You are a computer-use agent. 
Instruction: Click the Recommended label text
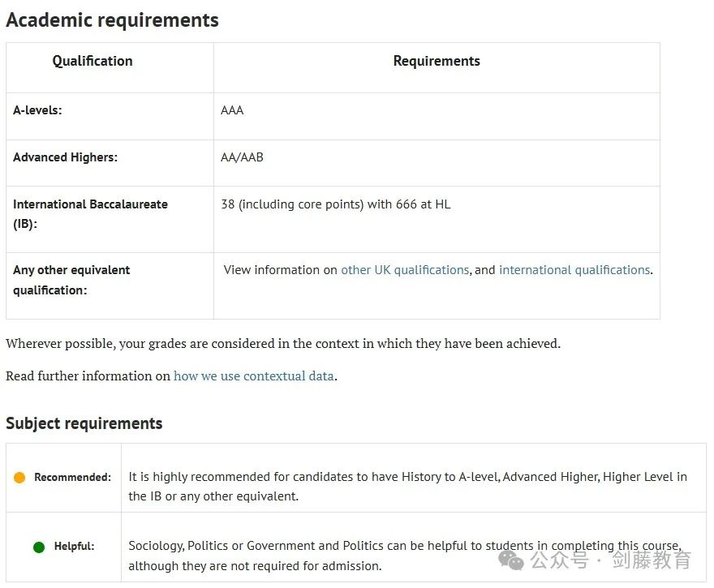pyautogui.click(x=72, y=477)
